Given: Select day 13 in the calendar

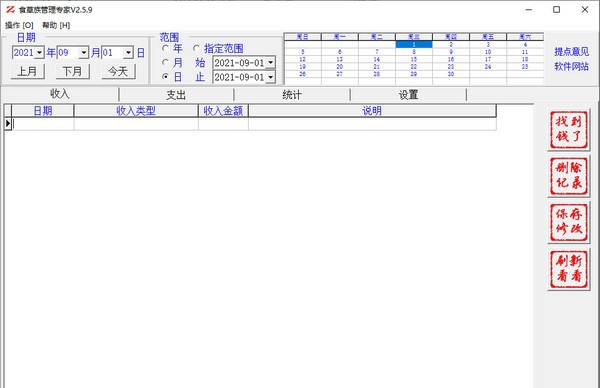Looking at the screenshot, I should [x=340, y=59].
